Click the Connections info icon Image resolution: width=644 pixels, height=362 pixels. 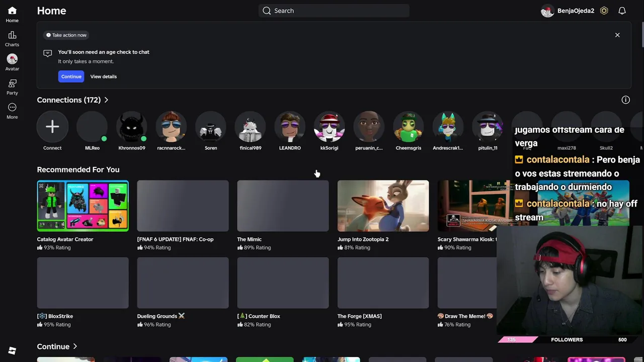point(625,100)
